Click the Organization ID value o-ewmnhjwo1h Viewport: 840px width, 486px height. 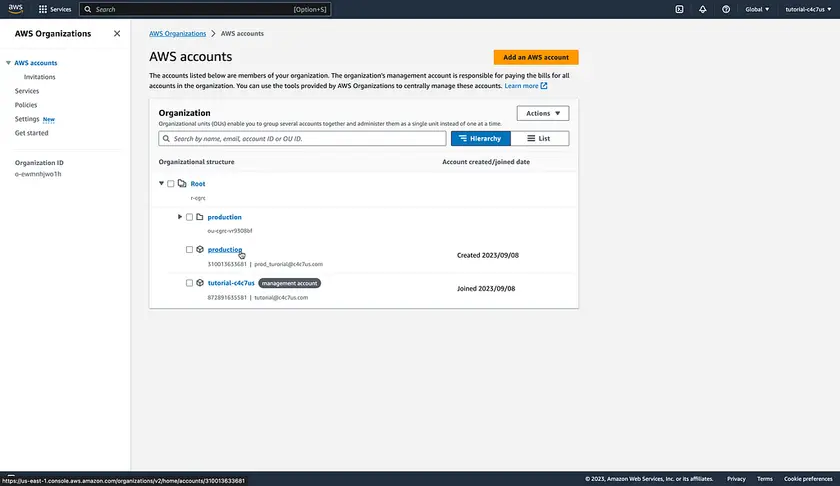(38, 174)
